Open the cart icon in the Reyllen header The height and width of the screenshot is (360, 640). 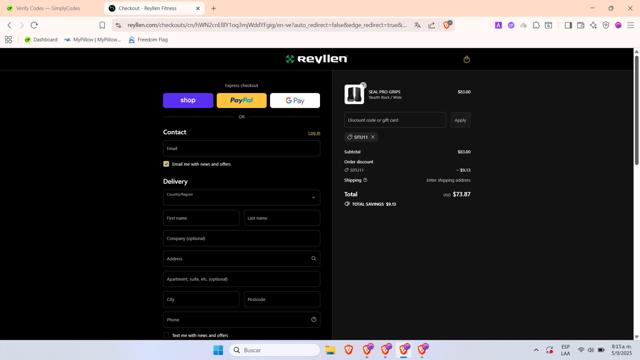[467, 60]
